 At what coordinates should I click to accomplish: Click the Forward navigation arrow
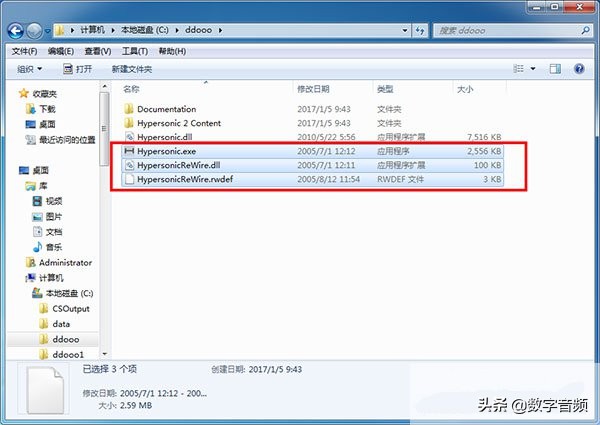pos(34,31)
